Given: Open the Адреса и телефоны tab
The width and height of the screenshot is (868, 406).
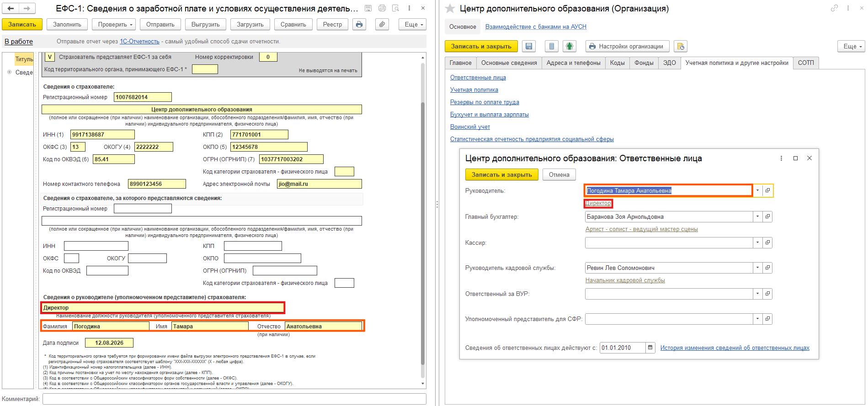Looking at the screenshot, I should [573, 63].
